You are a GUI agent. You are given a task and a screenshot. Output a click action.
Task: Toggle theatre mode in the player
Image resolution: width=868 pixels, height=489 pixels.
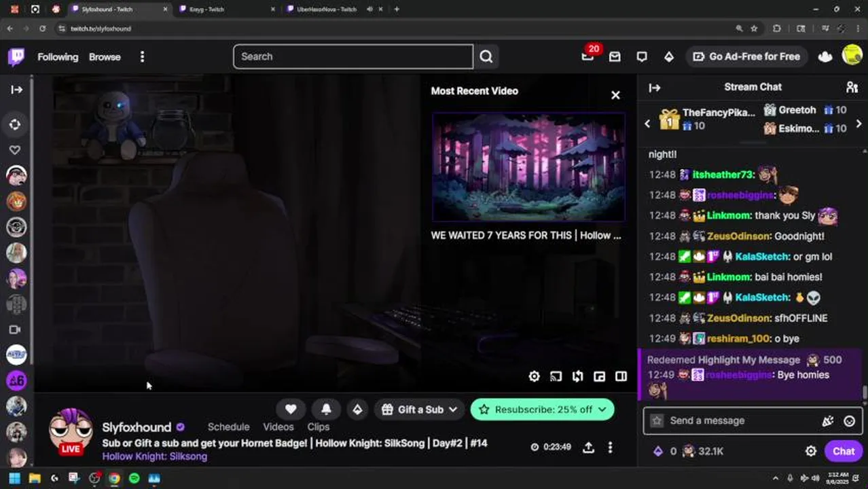(x=621, y=376)
